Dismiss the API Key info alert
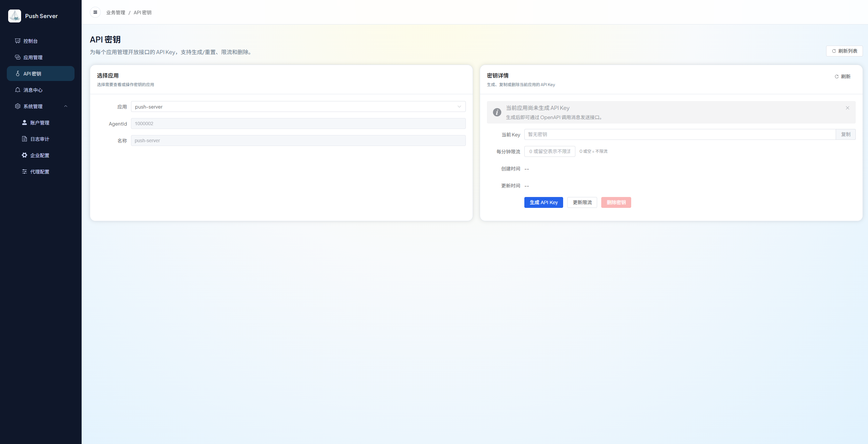Viewport: 868px width, 444px height. coord(847,108)
